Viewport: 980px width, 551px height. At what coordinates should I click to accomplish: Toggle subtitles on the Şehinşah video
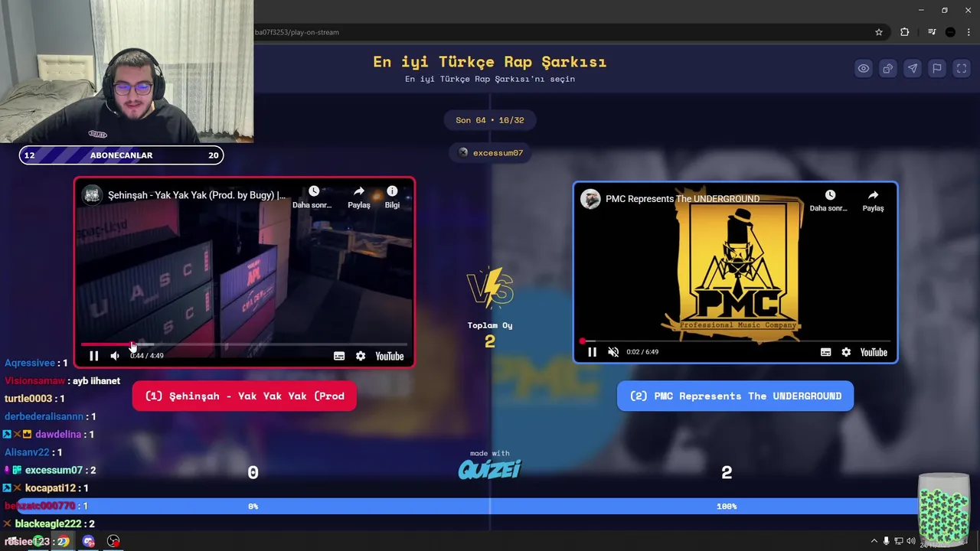pyautogui.click(x=339, y=356)
